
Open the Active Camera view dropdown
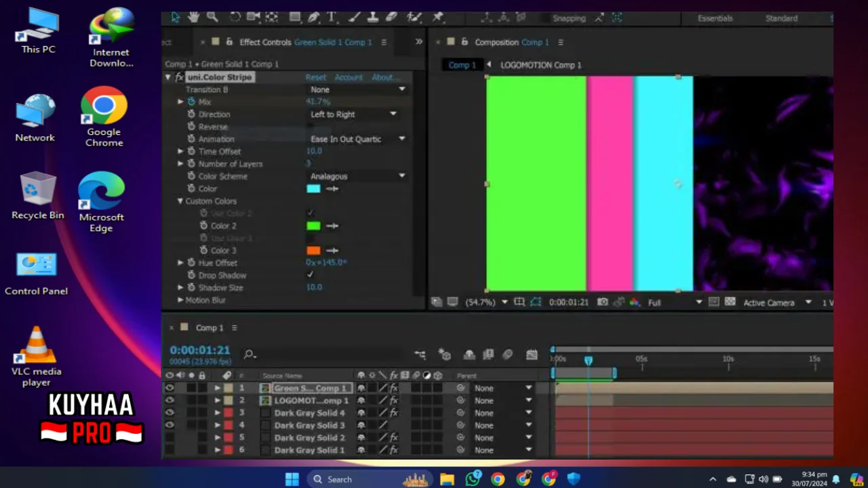[x=777, y=302]
